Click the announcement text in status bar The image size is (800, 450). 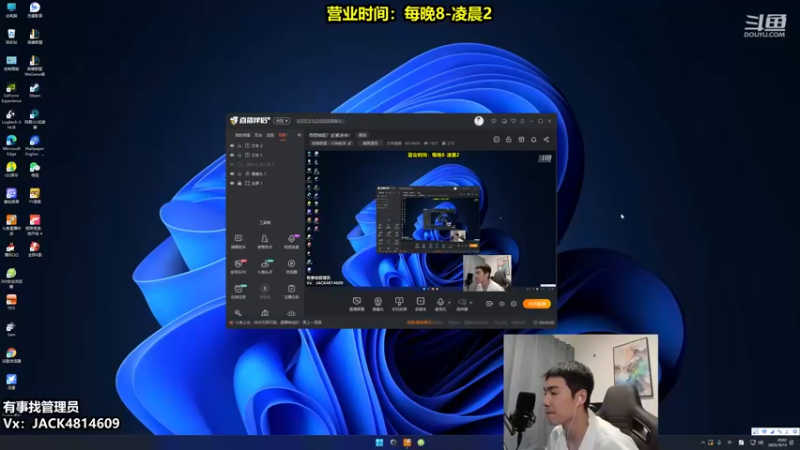coord(279,322)
